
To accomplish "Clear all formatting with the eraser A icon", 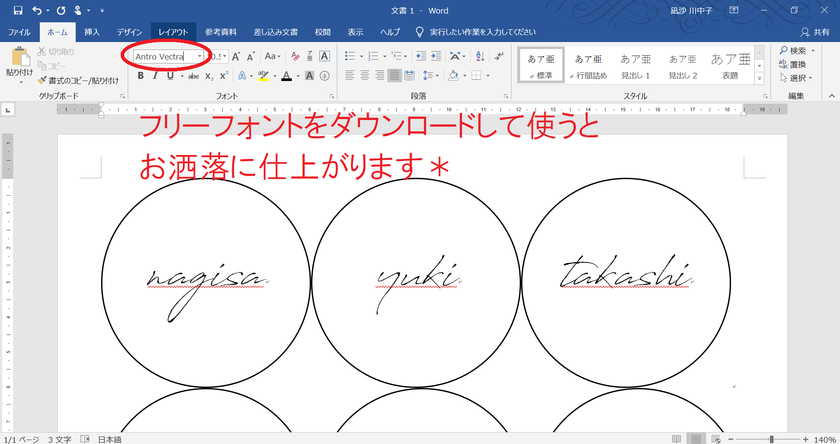I will (295, 56).
